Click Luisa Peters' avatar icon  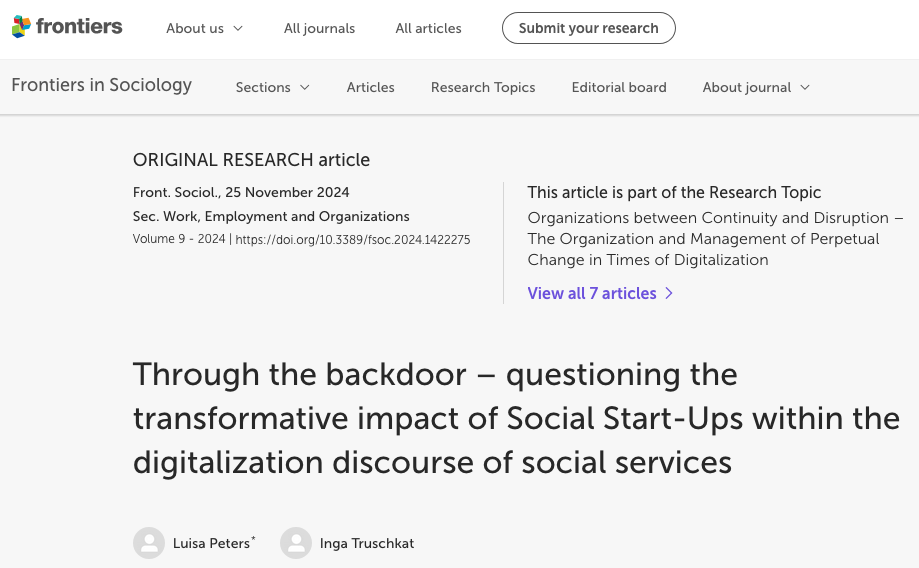point(149,543)
